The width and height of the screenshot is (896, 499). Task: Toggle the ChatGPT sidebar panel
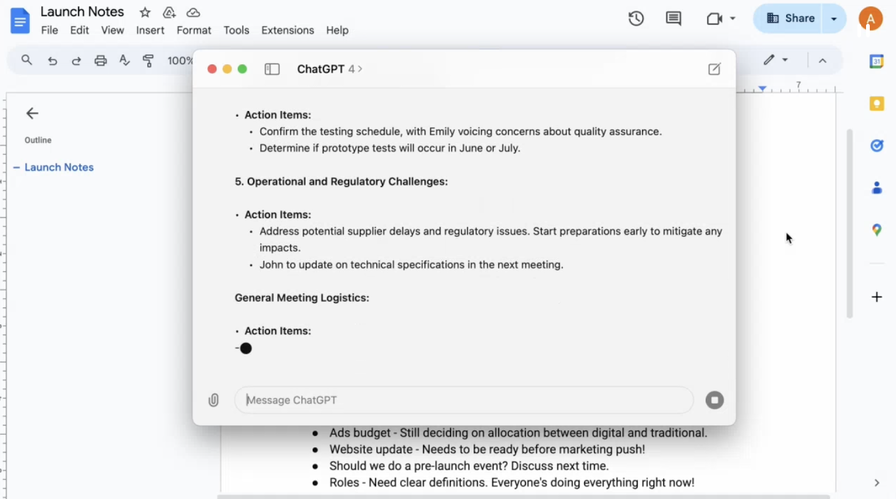click(x=271, y=69)
